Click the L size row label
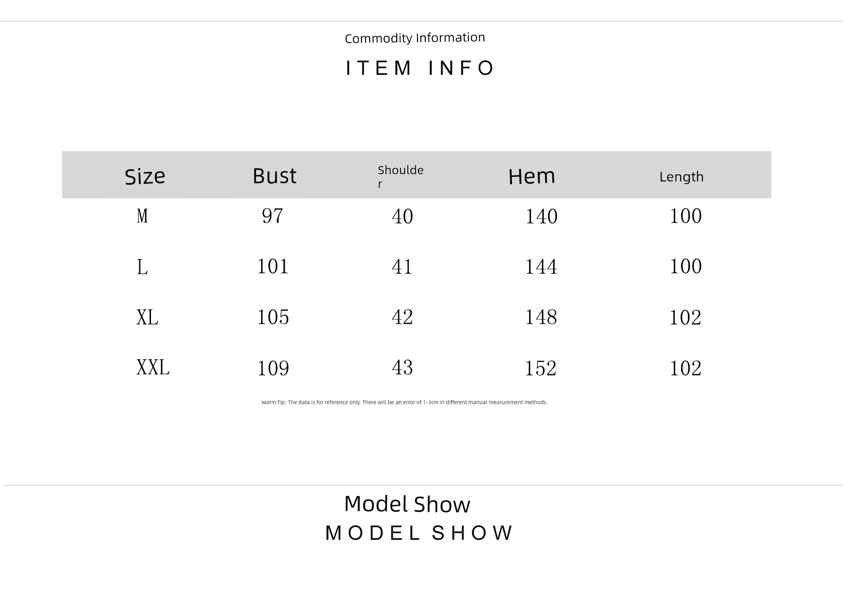The image size is (843, 616). 142,267
